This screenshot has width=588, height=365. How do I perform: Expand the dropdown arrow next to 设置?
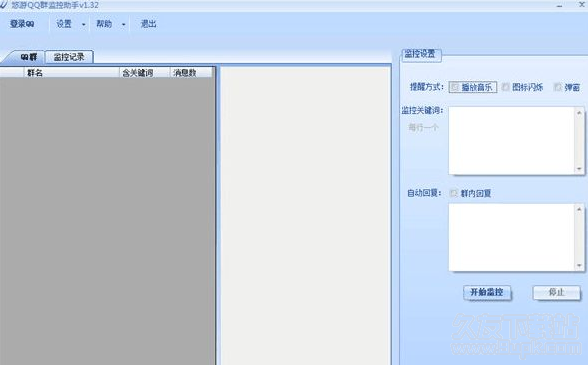coord(84,24)
